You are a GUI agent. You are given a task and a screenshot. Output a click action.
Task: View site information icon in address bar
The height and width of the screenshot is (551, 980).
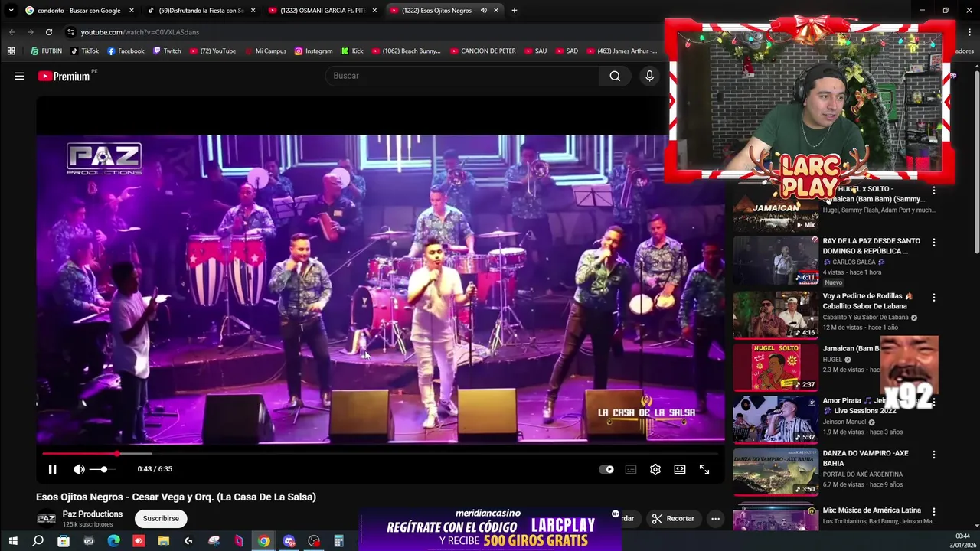click(70, 32)
